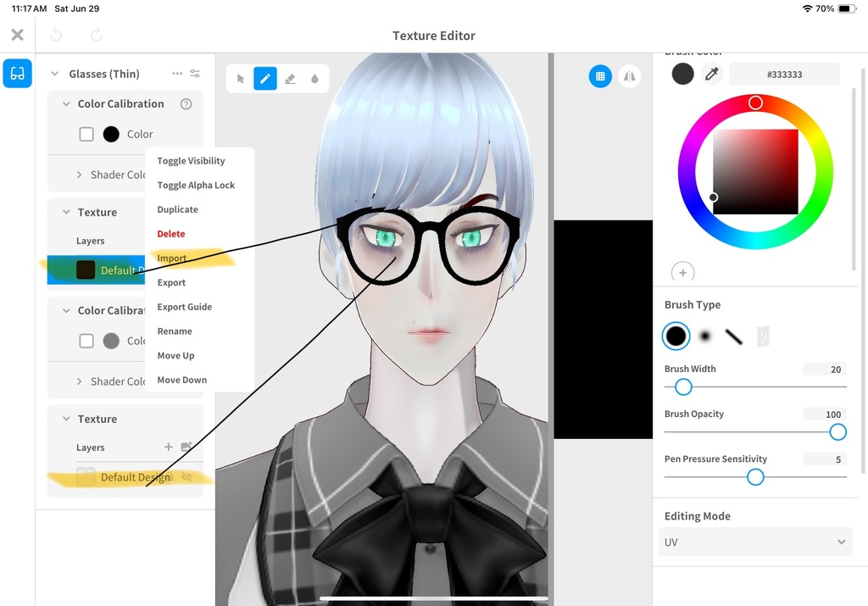Select the red Delete menu option

point(171,234)
